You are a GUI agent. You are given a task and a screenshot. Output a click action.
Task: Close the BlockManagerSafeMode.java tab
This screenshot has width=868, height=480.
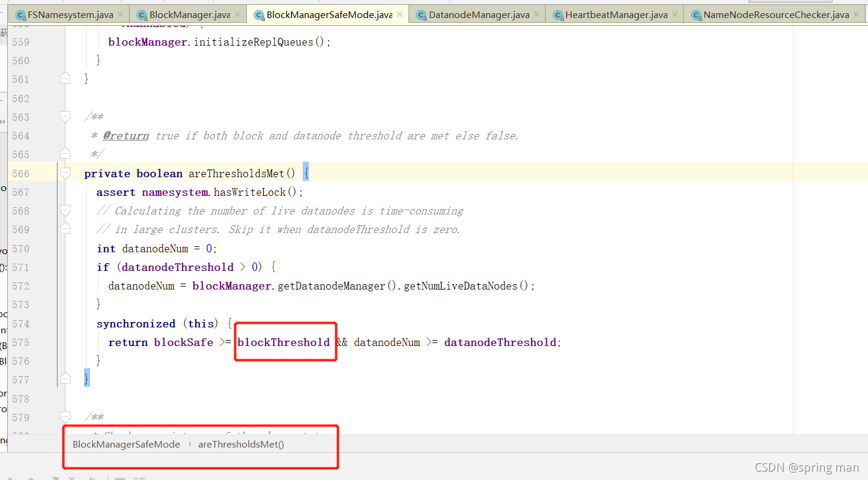(x=400, y=14)
